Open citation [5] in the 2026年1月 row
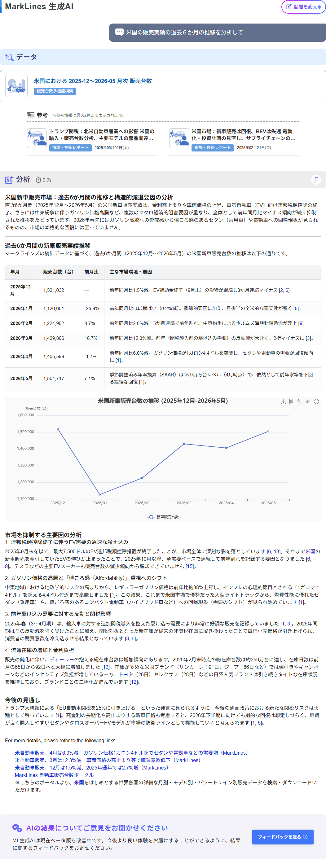Viewport: 326px width, 868px height. tap(296, 308)
